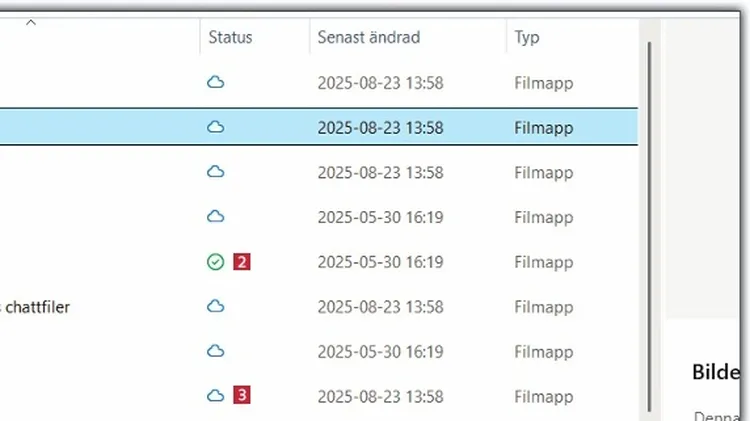Click the sort chevron above the name column
The image size is (750, 421).
point(30,22)
